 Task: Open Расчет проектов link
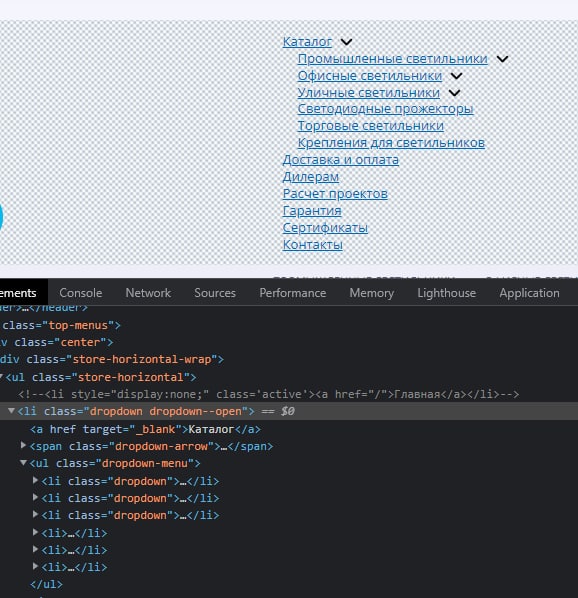(x=335, y=193)
